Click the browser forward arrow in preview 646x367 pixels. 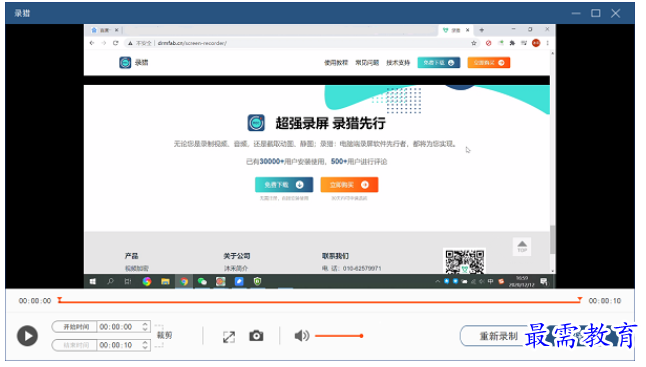(x=104, y=43)
